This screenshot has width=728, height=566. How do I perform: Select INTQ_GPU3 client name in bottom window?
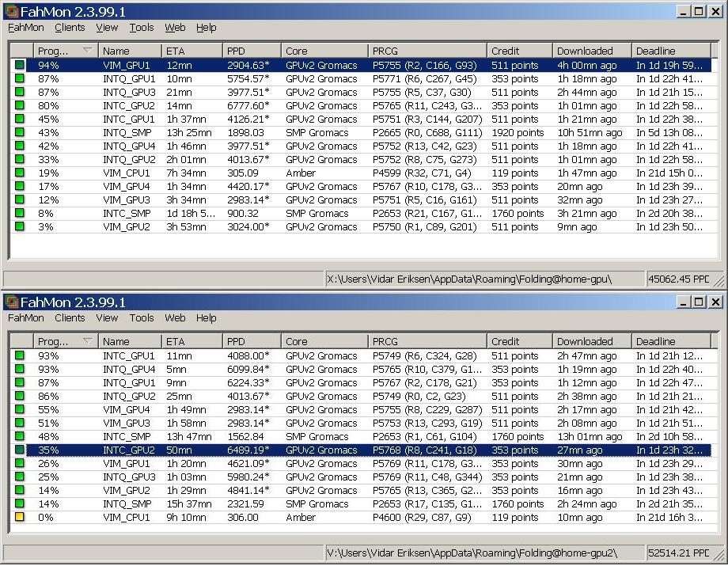click(x=129, y=477)
